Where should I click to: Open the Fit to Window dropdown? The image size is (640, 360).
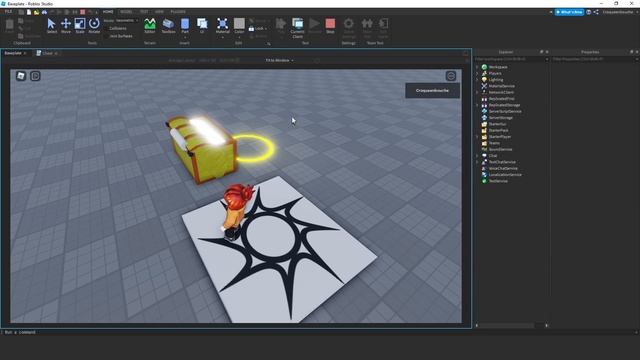280,60
